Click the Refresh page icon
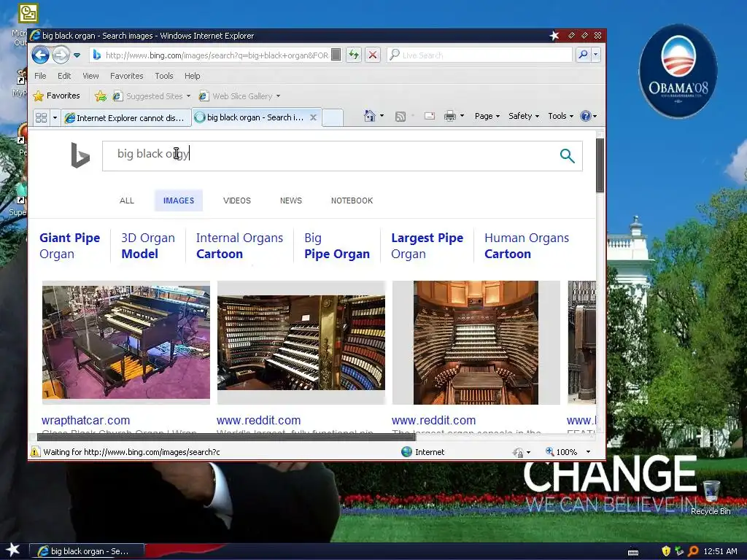Screen dimensions: 747x560 (354, 55)
